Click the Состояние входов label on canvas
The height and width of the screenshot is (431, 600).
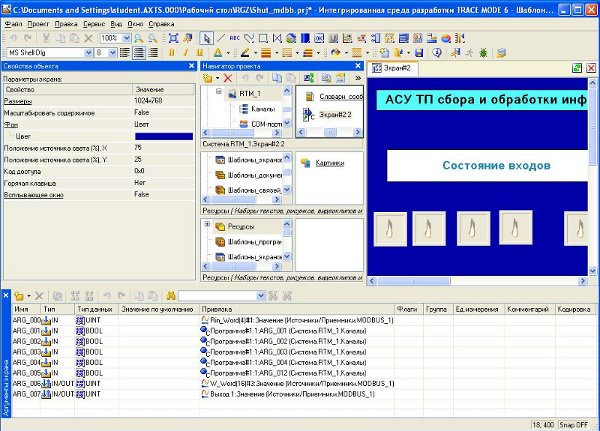tap(496, 165)
